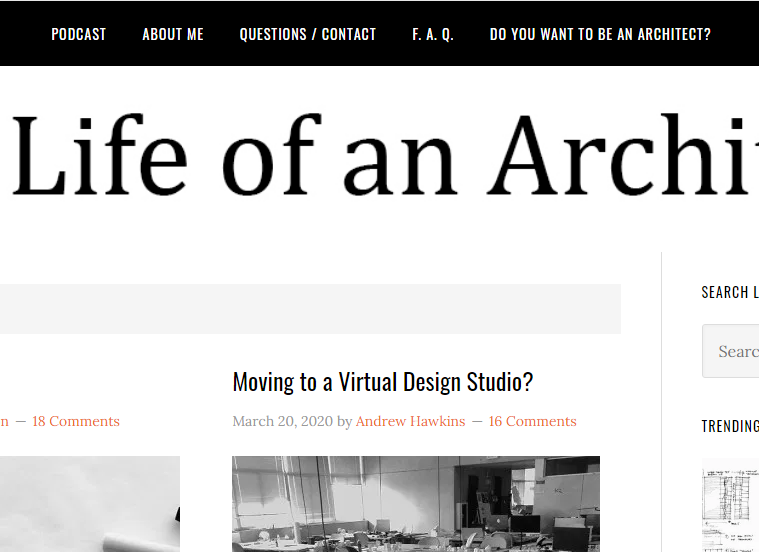Viewport: 759px width, 552px height.
Task: Open Questions / Contact in navigation
Action: [308, 34]
